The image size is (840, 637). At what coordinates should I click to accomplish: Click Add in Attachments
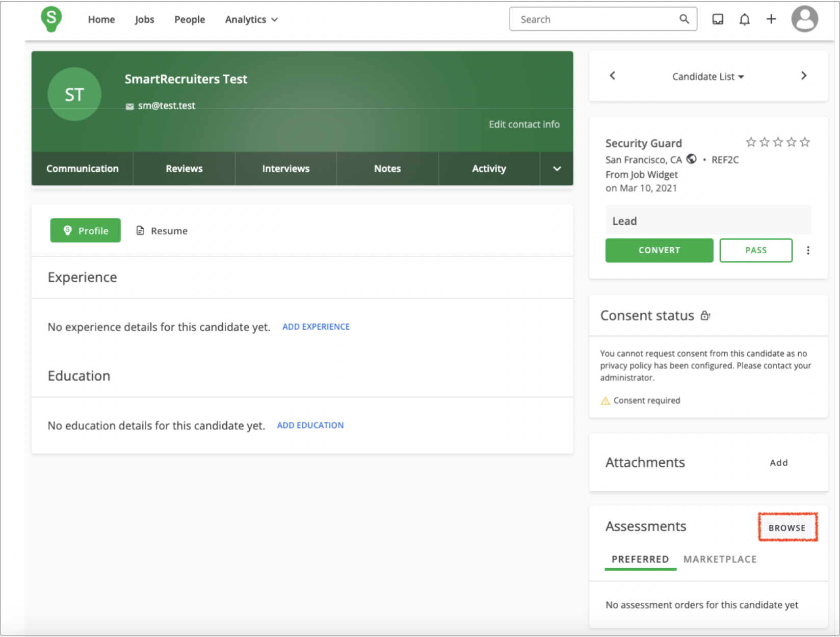[779, 463]
